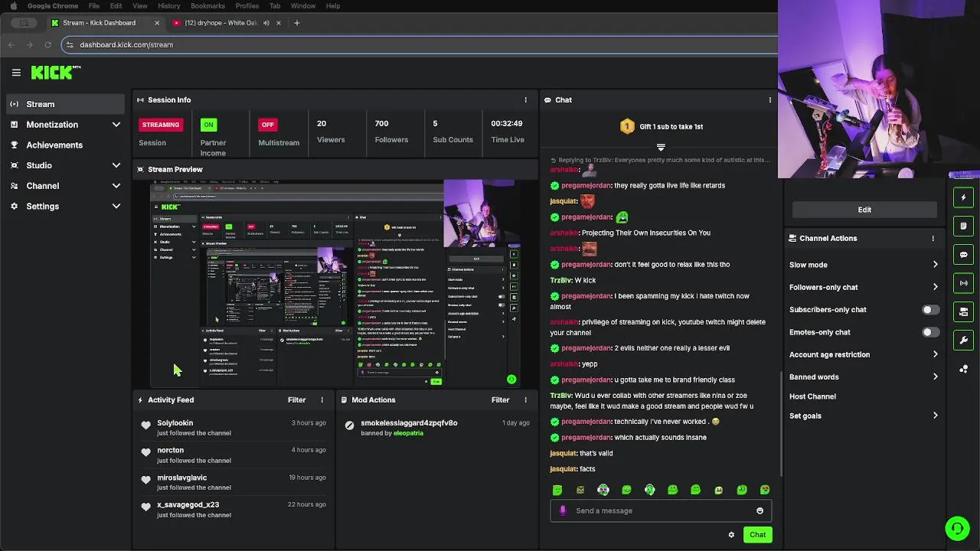Open the History menu in menu bar
The width and height of the screenshot is (980, 551).
click(168, 6)
